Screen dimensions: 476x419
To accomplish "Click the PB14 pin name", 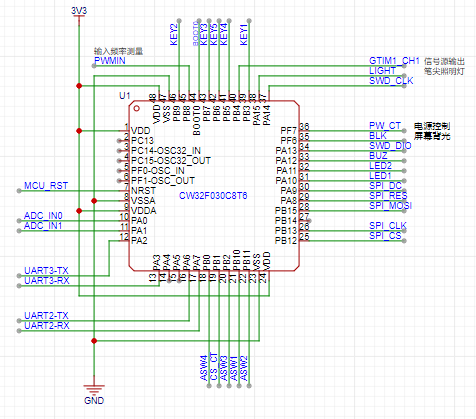I will [286, 221].
